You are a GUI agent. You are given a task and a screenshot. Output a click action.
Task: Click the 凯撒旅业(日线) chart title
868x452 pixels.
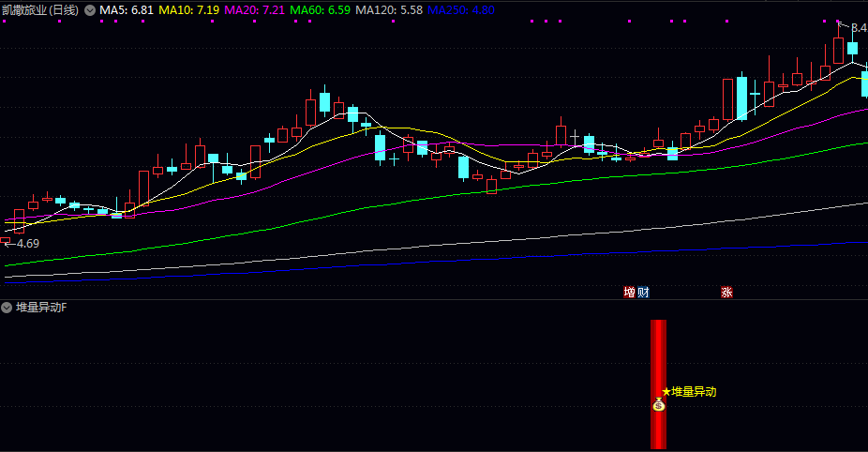(40, 10)
